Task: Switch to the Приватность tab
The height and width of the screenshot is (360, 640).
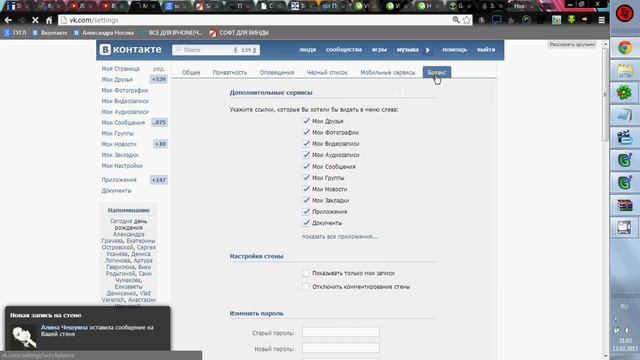Action: pos(230,72)
